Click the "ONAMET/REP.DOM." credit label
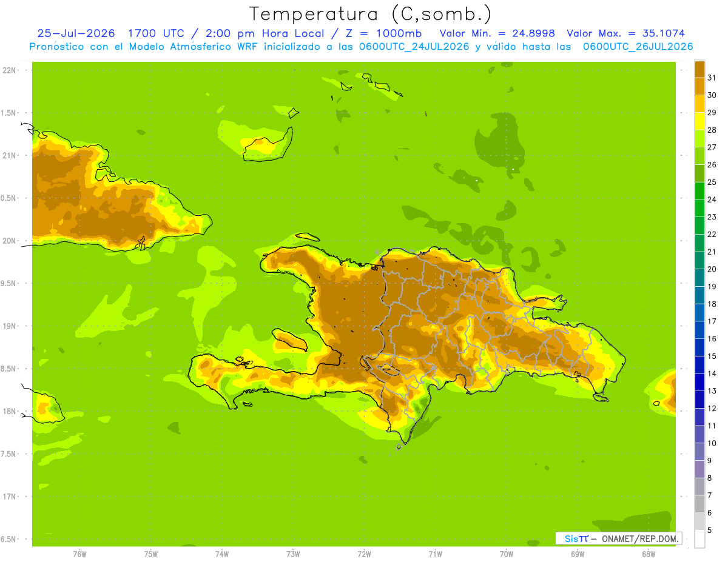Screen dimensions: 728x562 coord(639,538)
